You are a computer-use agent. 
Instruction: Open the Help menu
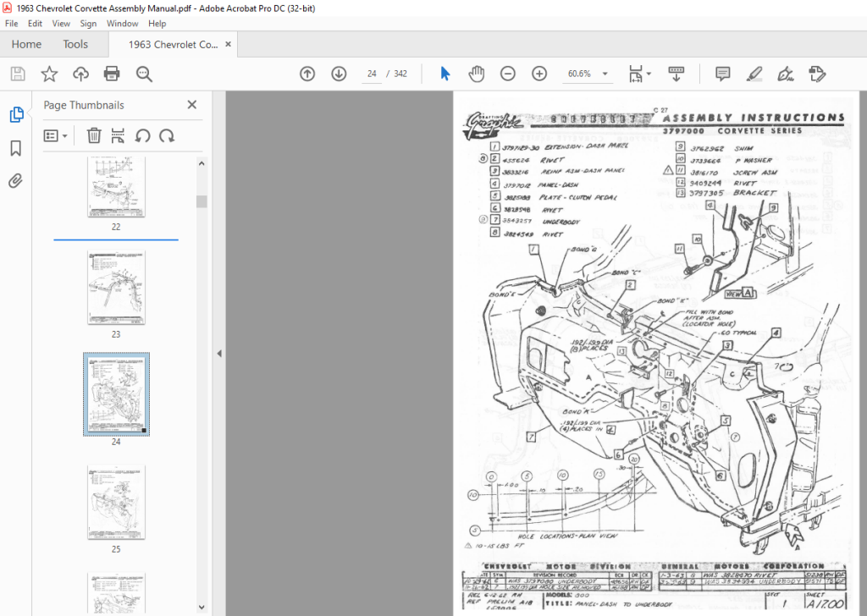click(157, 23)
